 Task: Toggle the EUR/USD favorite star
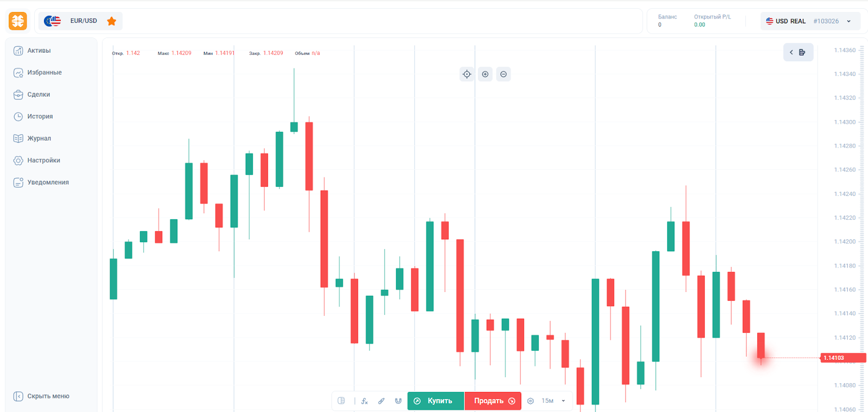coord(112,21)
